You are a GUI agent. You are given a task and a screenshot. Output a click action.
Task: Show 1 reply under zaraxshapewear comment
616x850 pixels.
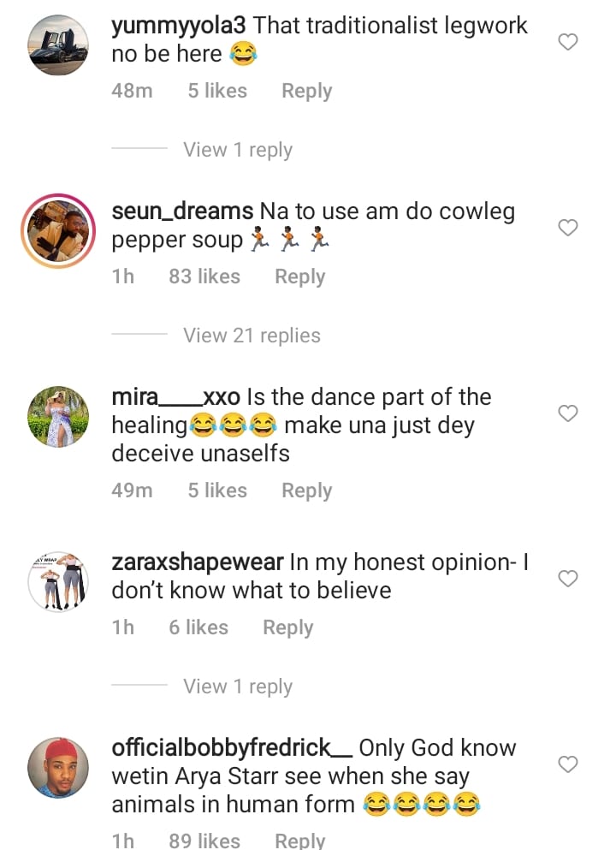coord(237,687)
